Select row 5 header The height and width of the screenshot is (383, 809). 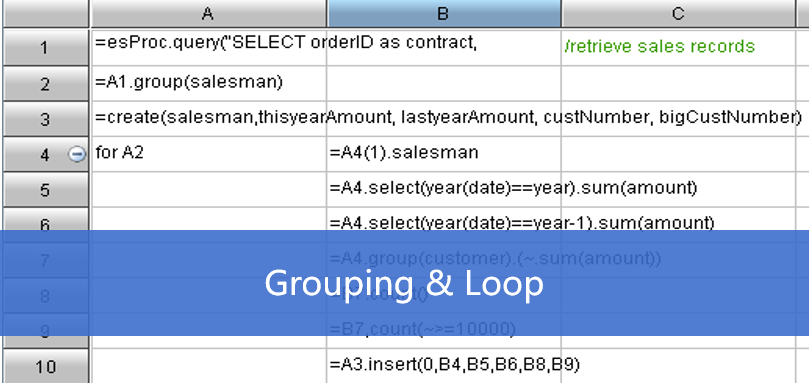[45, 189]
